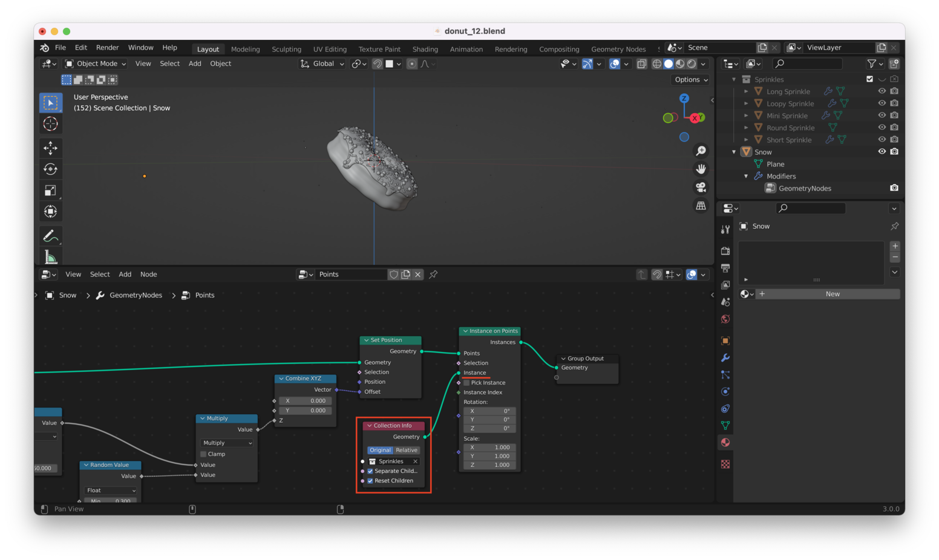
Task: Open the Measure tool
Action: tap(51, 256)
